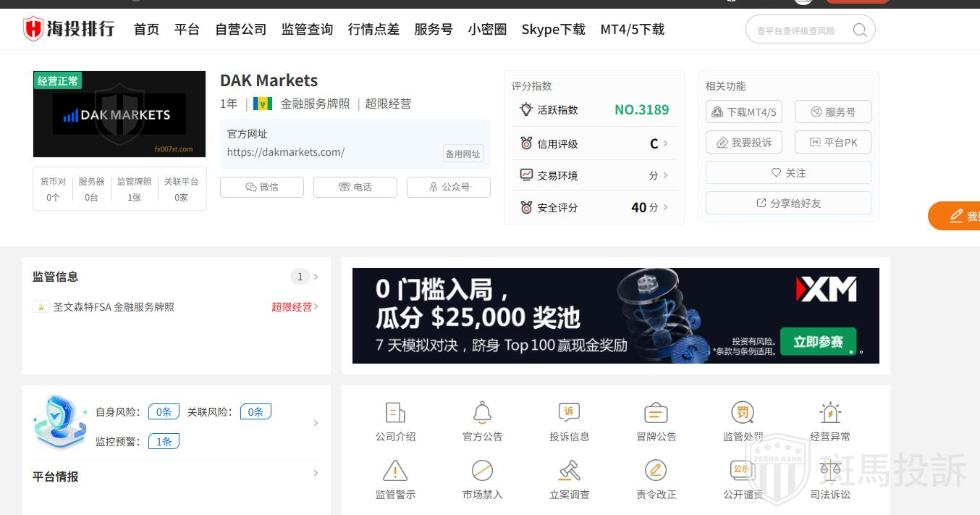Expand the 安全评分 40分 row
The image size is (980, 515).
tap(594, 207)
